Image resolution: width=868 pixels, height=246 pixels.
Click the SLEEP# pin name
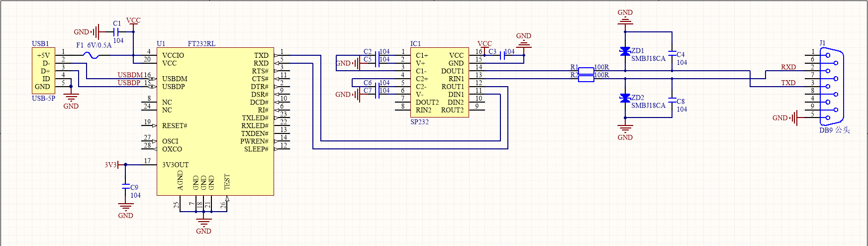(x=256, y=149)
